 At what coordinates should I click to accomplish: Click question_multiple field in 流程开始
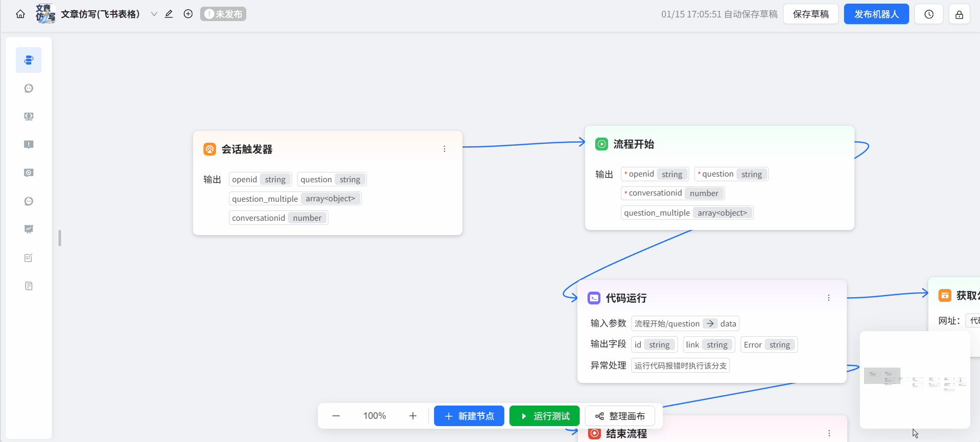pos(687,213)
